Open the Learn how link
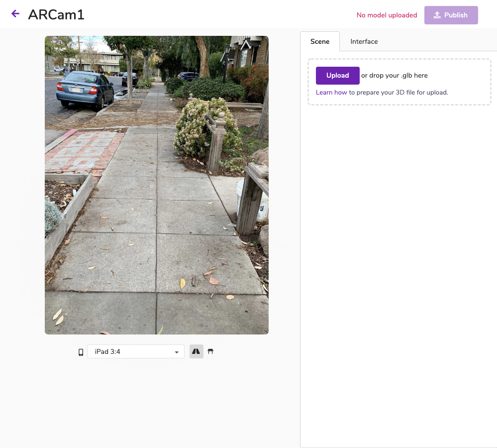 click(x=331, y=92)
